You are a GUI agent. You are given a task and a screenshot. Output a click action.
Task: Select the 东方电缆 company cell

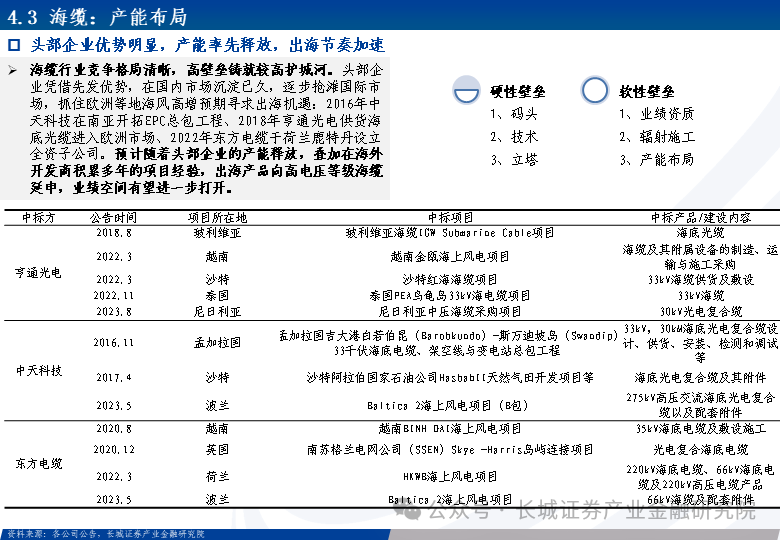tap(39, 463)
